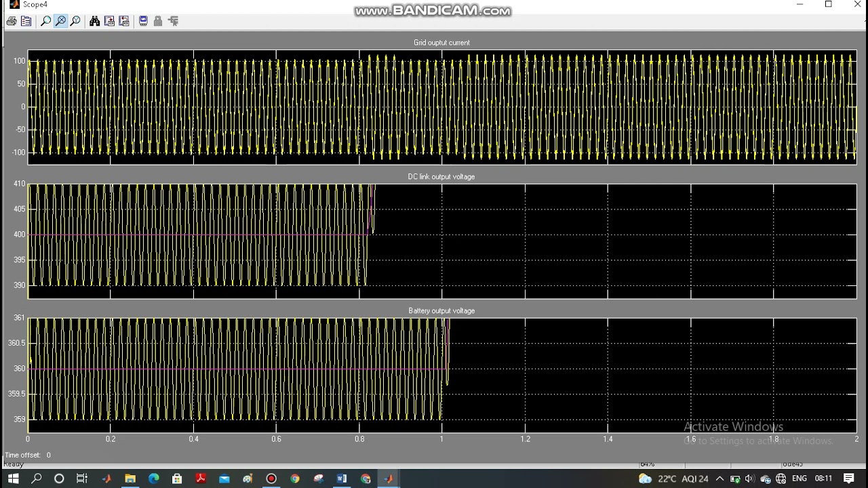Viewport: 868px width, 488px height.
Task: Click the Ready status bar text
Action: tap(14, 464)
